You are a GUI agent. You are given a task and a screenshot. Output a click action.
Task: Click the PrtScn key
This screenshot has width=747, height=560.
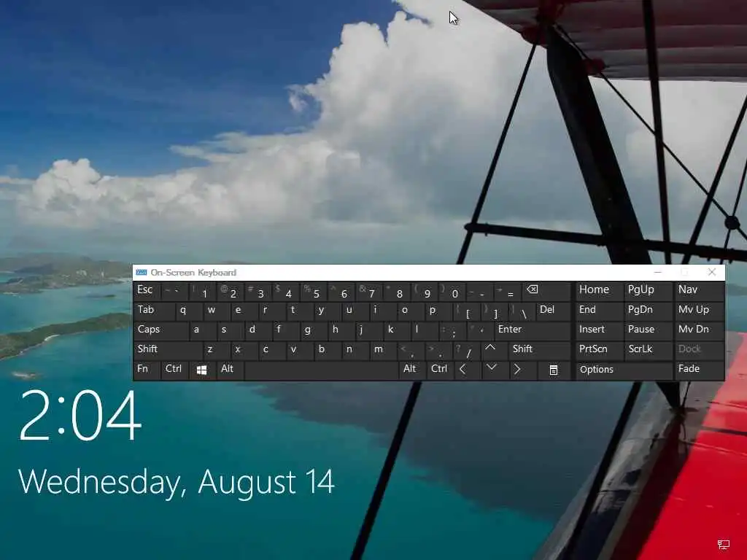[600, 350]
